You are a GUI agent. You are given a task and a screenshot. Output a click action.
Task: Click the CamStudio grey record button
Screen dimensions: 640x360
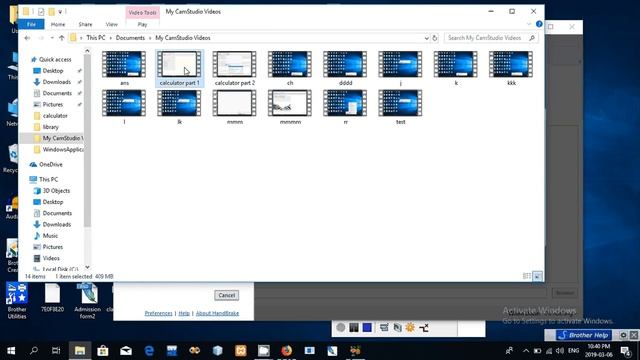click(341, 327)
